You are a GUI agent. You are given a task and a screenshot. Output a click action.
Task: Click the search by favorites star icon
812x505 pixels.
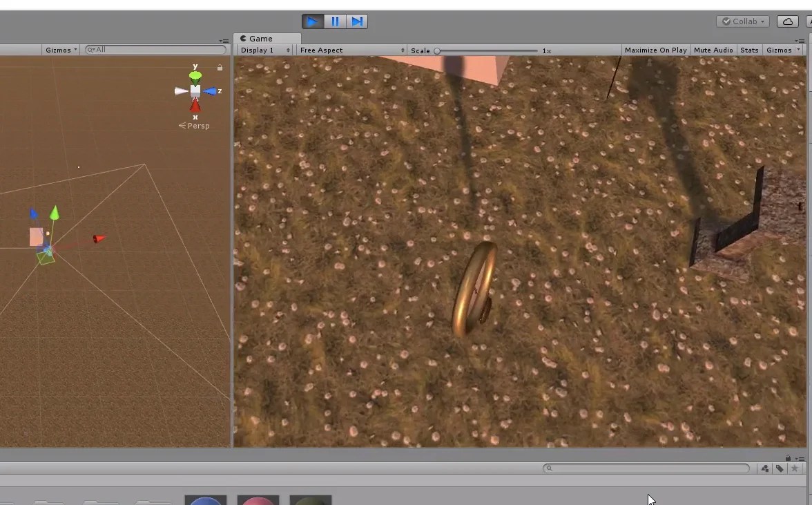point(795,468)
